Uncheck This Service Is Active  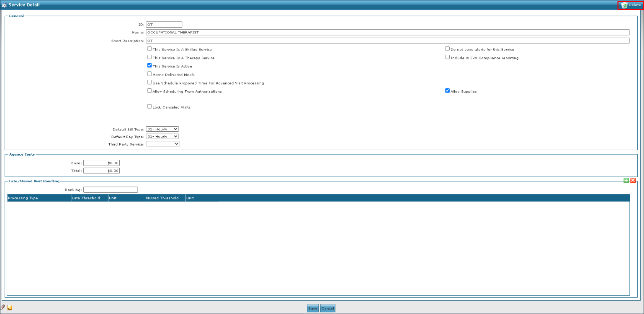click(x=149, y=66)
